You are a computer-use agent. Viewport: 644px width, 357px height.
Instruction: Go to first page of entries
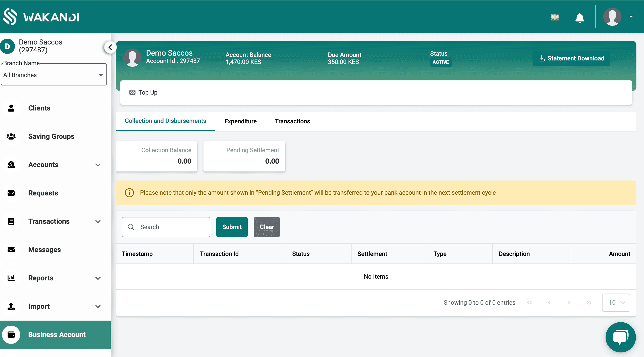tap(530, 303)
